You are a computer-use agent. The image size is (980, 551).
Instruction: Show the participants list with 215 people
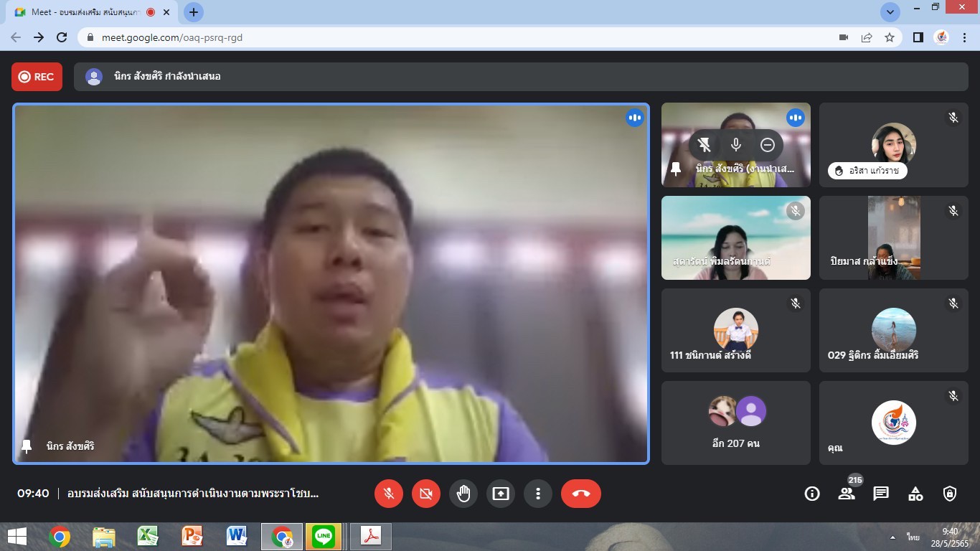pyautogui.click(x=847, y=494)
